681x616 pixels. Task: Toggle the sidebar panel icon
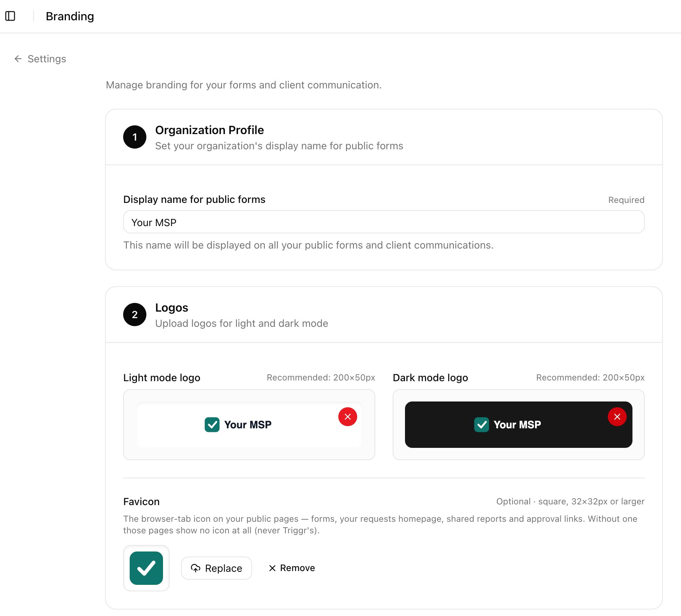pyautogui.click(x=10, y=16)
